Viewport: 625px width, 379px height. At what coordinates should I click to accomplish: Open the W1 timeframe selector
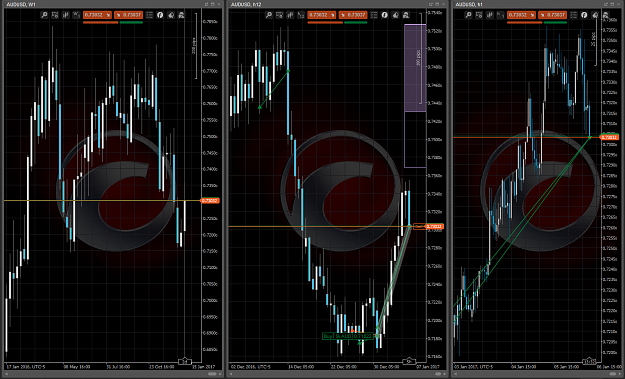76,15
